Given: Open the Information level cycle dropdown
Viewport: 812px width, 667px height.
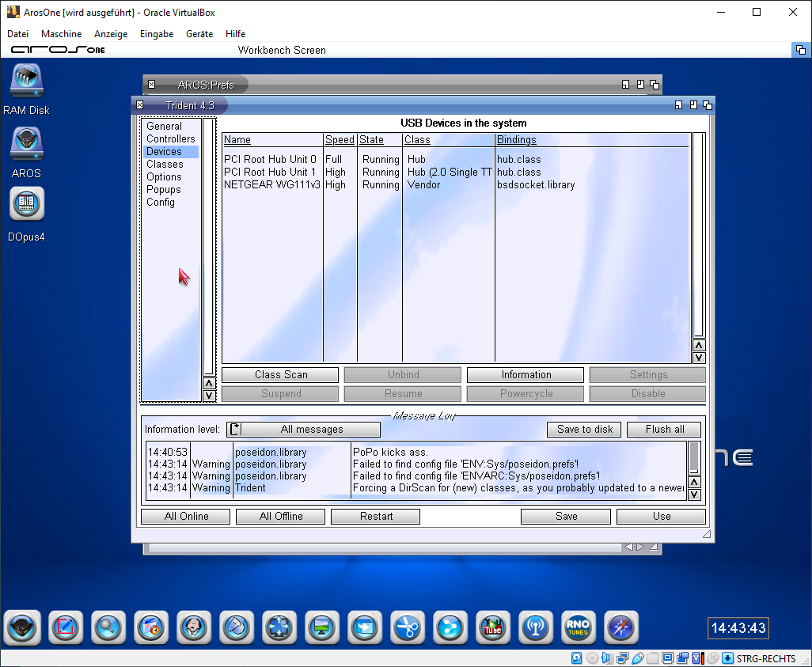Looking at the screenshot, I should (x=303, y=430).
